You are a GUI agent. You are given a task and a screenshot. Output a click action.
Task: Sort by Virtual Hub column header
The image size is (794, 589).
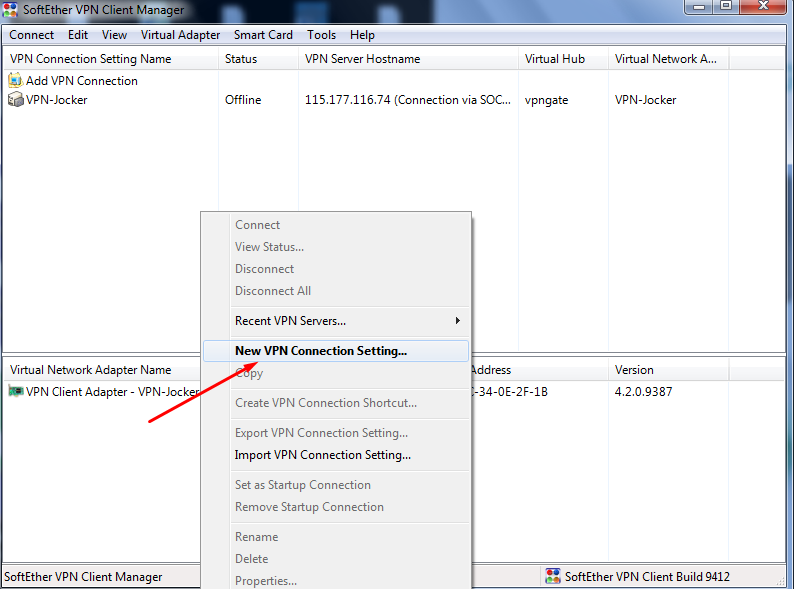pos(563,59)
